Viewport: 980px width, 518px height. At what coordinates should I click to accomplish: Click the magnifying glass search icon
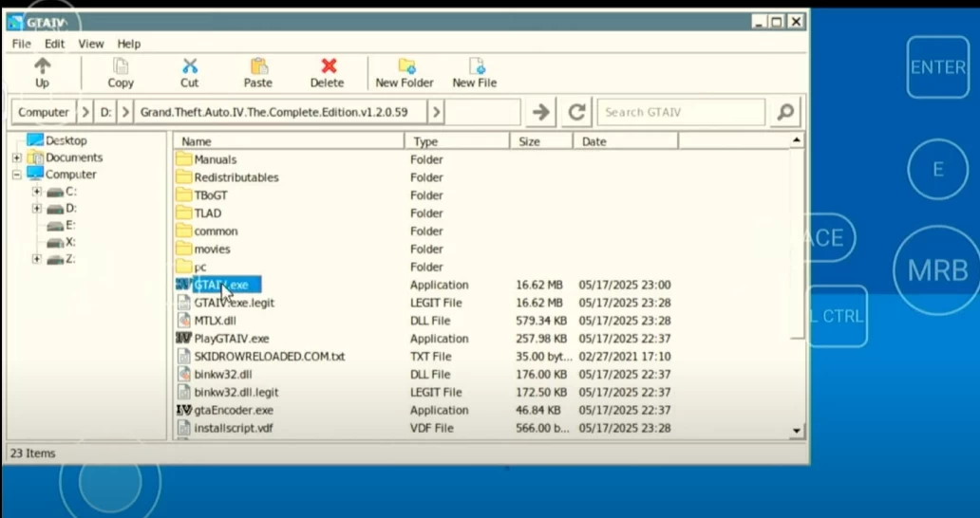tap(784, 112)
